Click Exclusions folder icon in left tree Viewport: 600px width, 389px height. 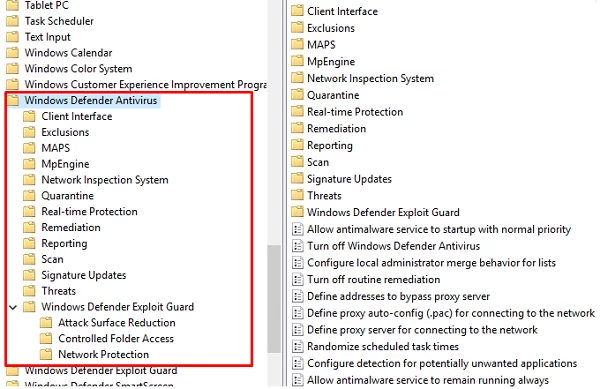pos(29,132)
